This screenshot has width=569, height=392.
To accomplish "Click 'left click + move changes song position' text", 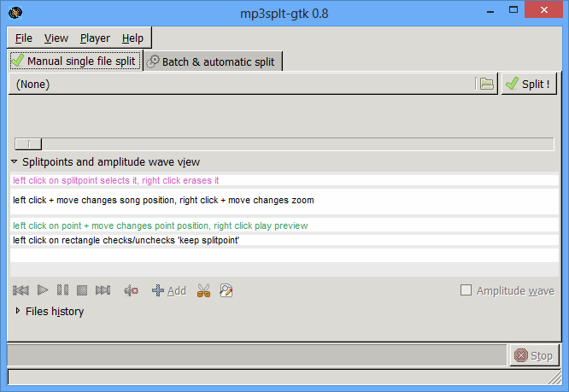I will pyautogui.click(x=163, y=200).
